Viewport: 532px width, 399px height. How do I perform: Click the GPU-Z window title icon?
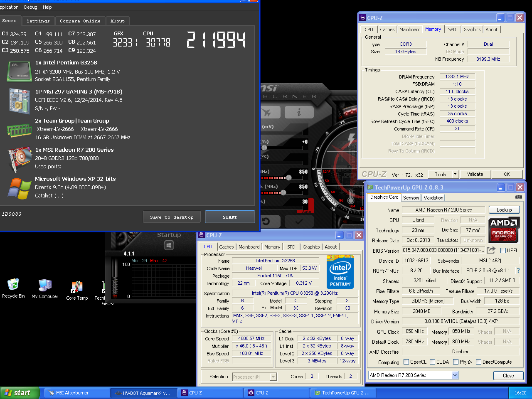pyautogui.click(x=370, y=187)
